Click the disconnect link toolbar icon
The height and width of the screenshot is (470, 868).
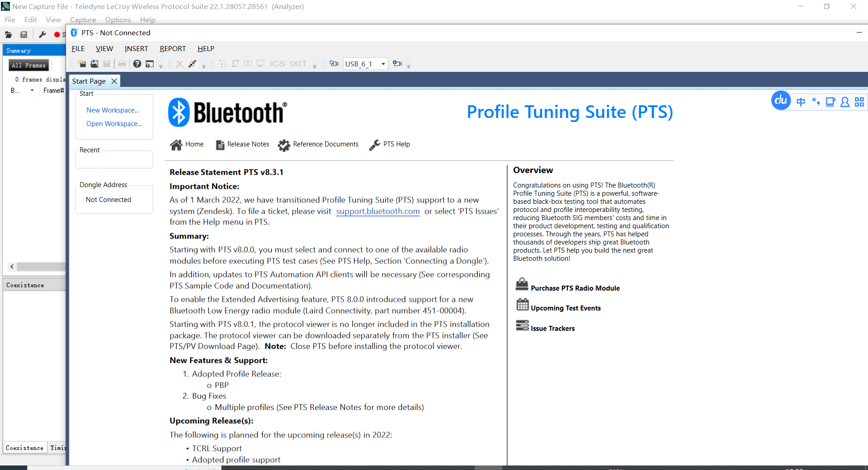coord(193,64)
